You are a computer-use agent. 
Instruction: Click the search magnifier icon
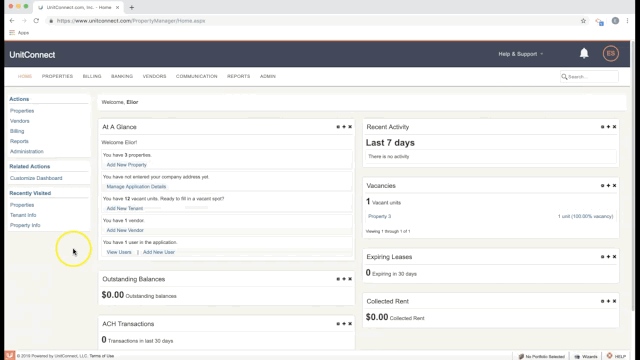pyautogui.click(x=564, y=77)
